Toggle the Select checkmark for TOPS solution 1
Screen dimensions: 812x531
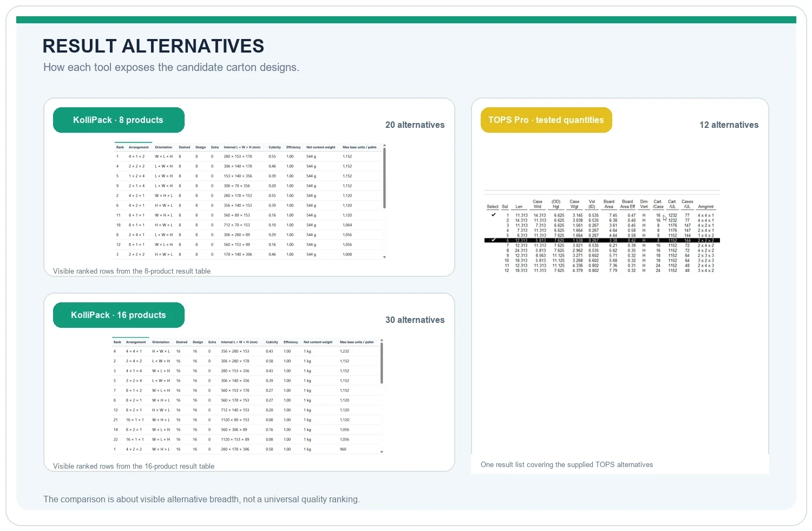tap(493, 215)
